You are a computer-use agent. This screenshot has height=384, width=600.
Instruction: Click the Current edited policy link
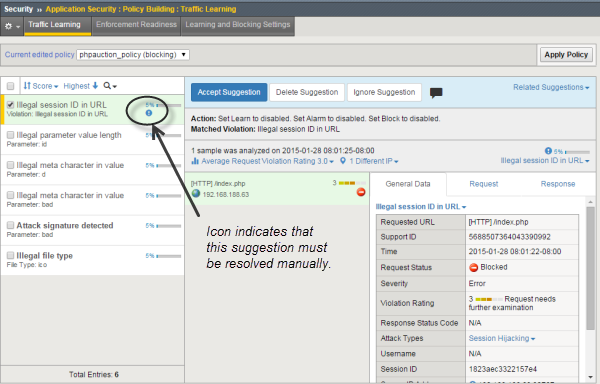click(39, 55)
